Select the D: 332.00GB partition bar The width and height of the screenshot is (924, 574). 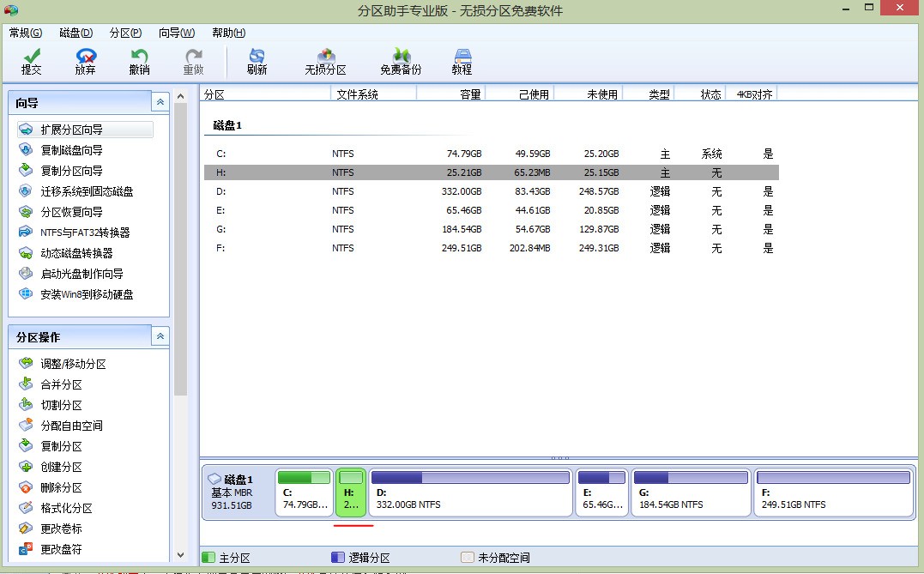[x=470, y=492]
